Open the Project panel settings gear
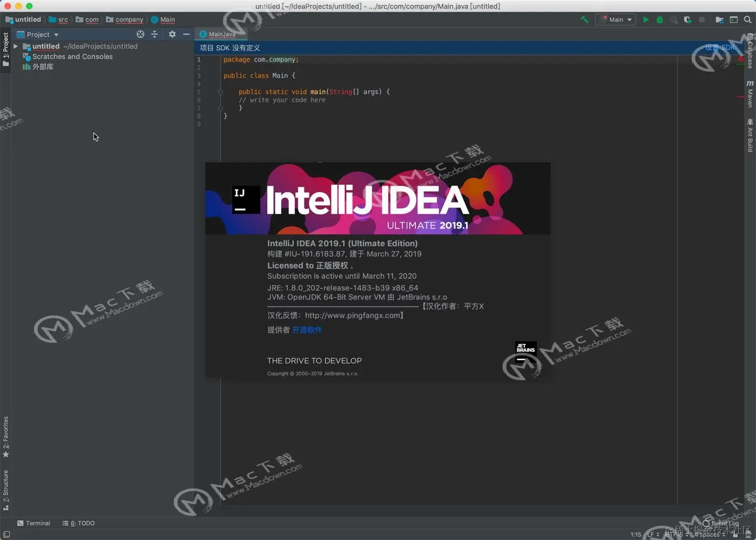The width and height of the screenshot is (756, 540). click(x=172, y=34)
